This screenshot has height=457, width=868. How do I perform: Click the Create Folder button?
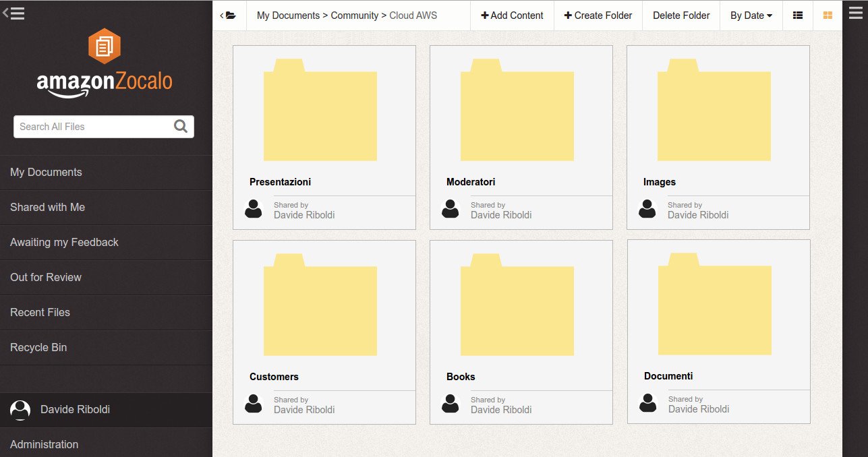pos(598,15)
